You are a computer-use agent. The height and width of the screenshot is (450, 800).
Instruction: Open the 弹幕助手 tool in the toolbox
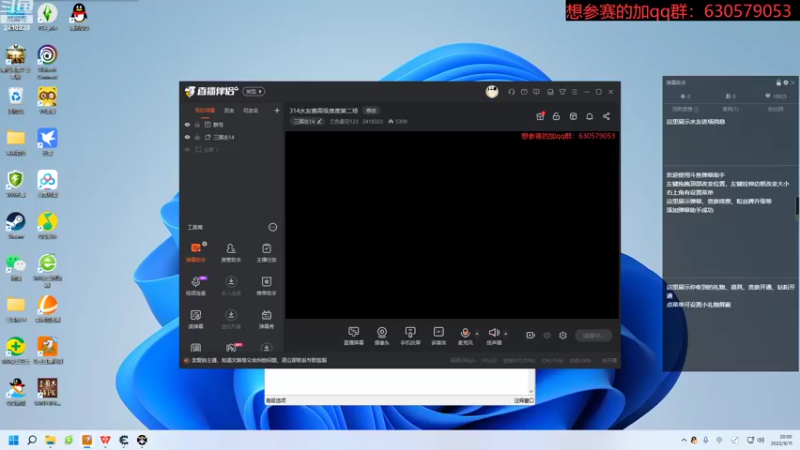pyautogui.click(x=196, y=252)
